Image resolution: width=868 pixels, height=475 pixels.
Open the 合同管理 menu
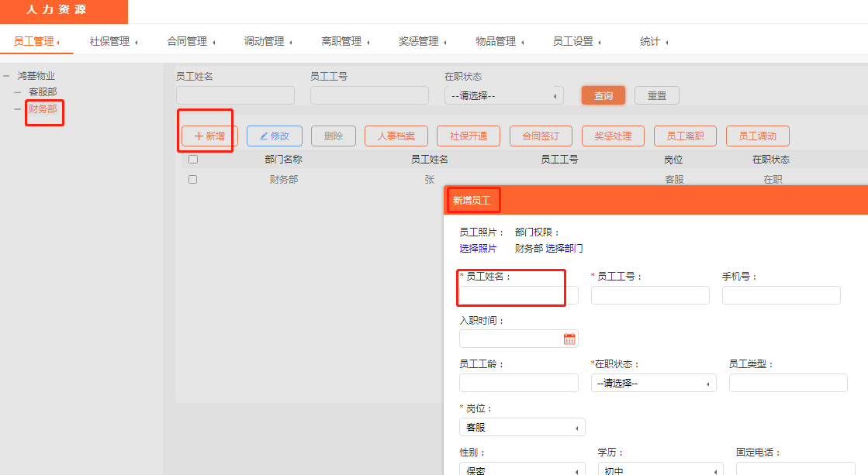pos(191,42)
